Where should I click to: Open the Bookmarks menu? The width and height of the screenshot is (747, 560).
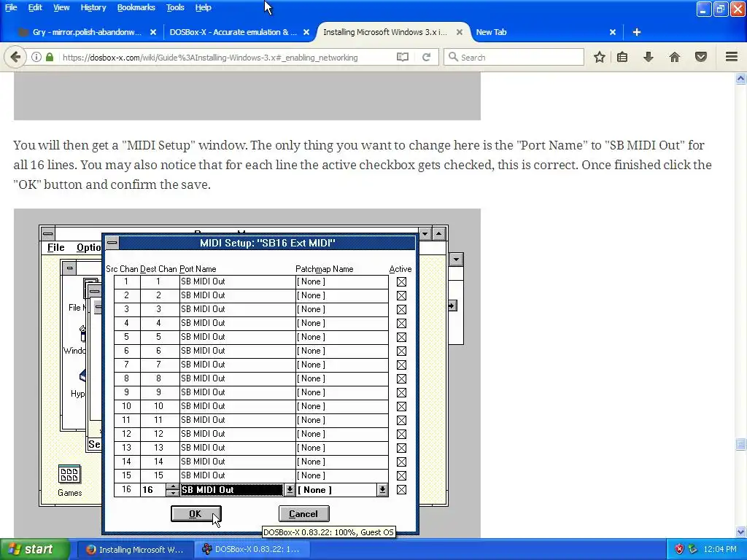(x=136, y=7)
